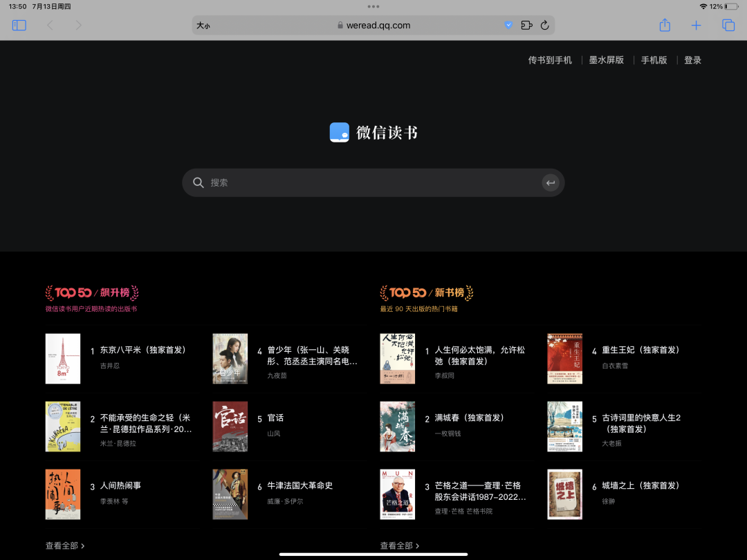Image resolution: width=747 pixels, height=560 pixels.
Task: Select title 古诗词里的快意人生2
Action: point(641,423)
